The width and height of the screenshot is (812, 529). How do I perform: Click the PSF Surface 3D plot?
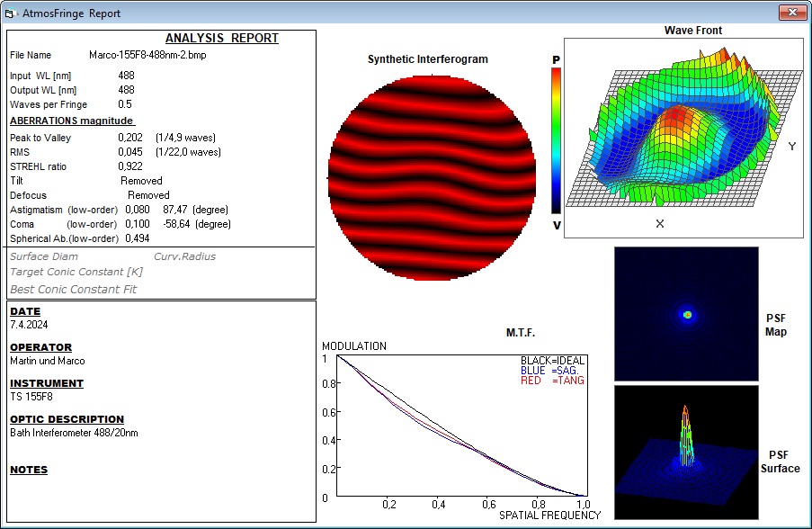[x=686, y=453]
